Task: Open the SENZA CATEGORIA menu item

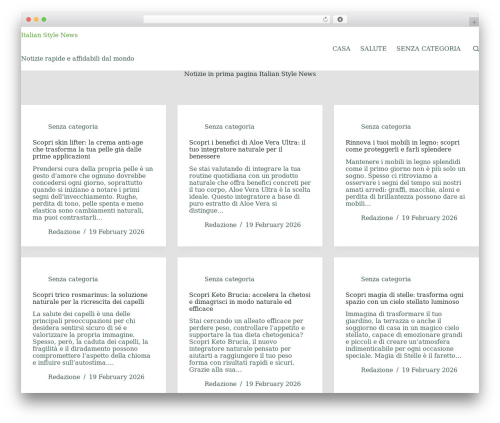Action: [428, 49]
